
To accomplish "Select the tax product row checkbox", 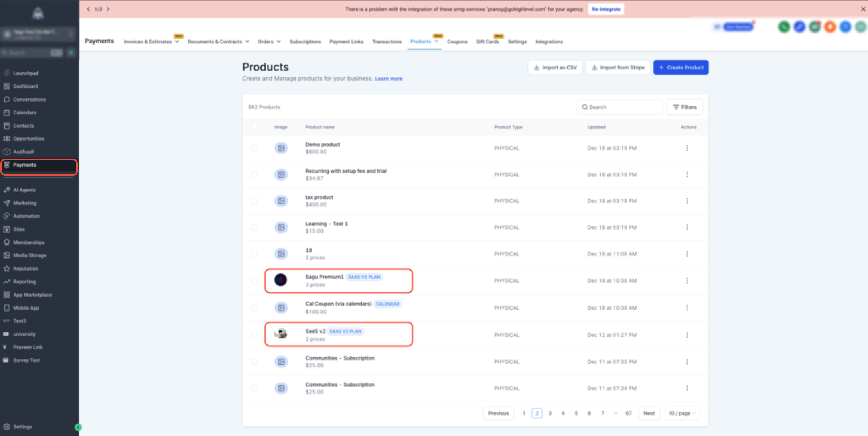I will point(254,201).
